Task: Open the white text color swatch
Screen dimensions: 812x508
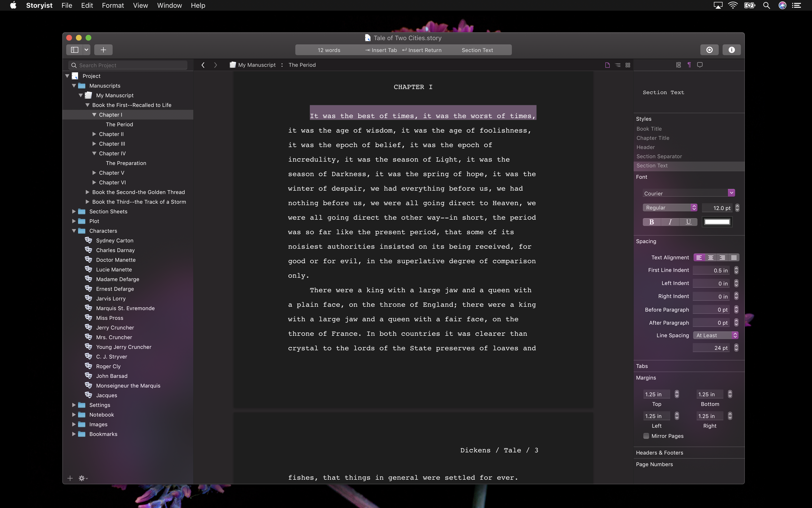Action: [717, 222]
